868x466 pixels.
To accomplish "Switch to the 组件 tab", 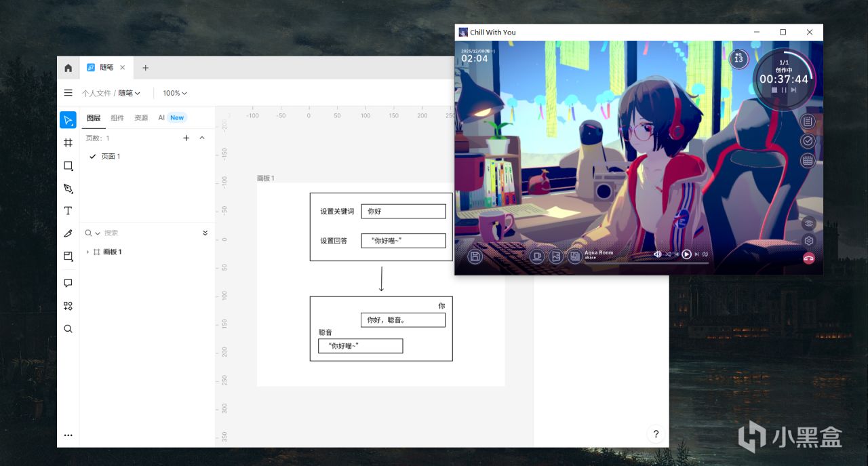I will pos(117,117).
